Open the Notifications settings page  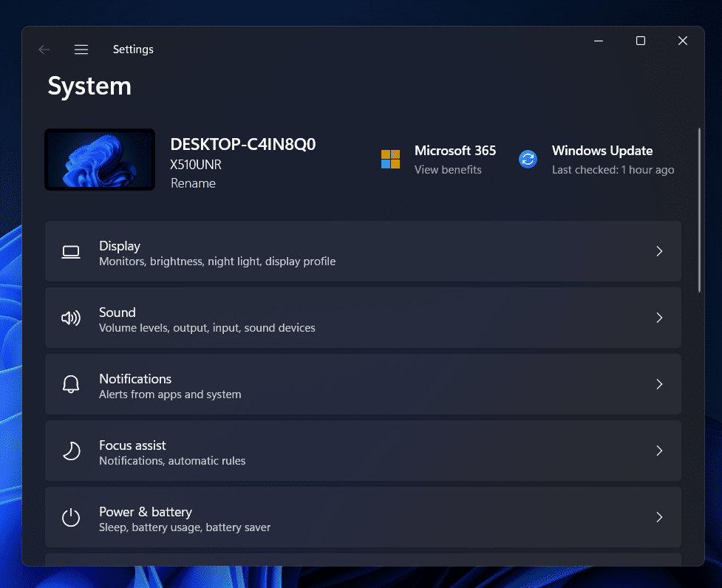pos(362,384)
